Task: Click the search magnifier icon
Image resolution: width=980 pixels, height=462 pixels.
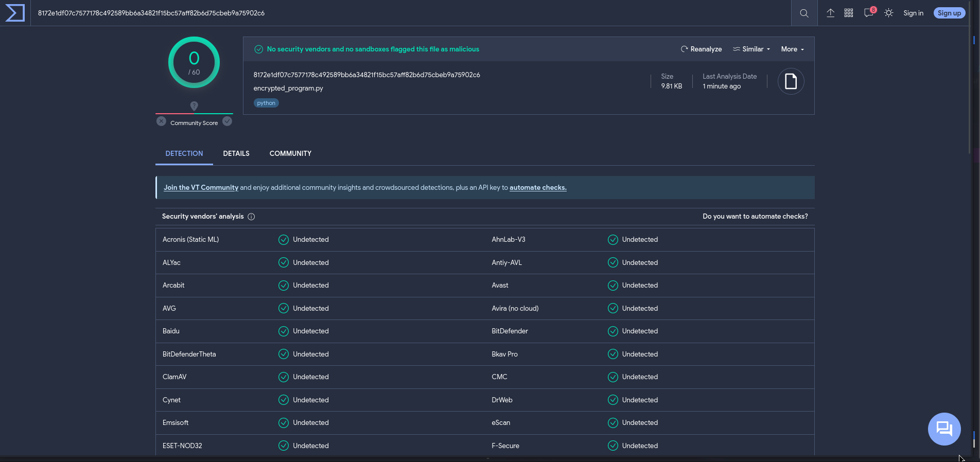Action: pyautogui.click(x=804, y=13)
